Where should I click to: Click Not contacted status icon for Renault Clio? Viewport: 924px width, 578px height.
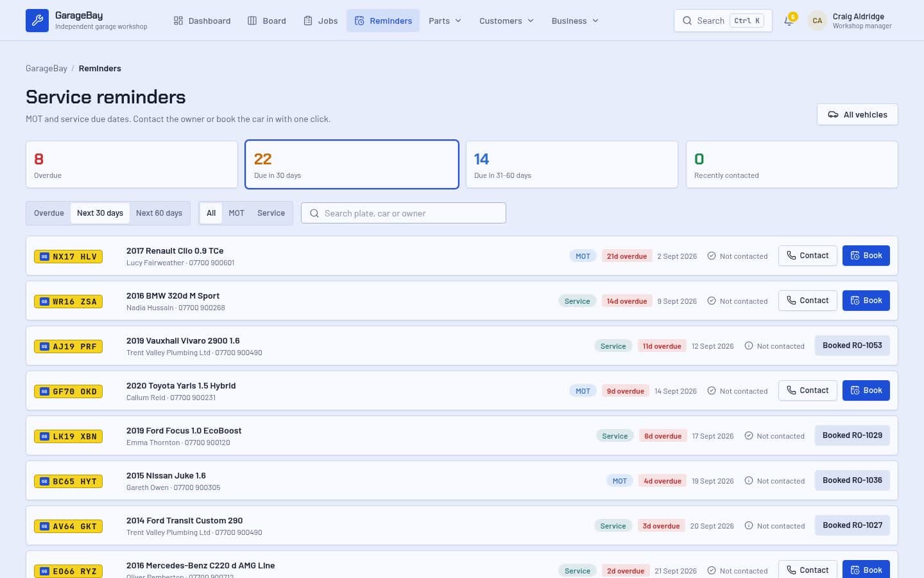coord(712,256)
